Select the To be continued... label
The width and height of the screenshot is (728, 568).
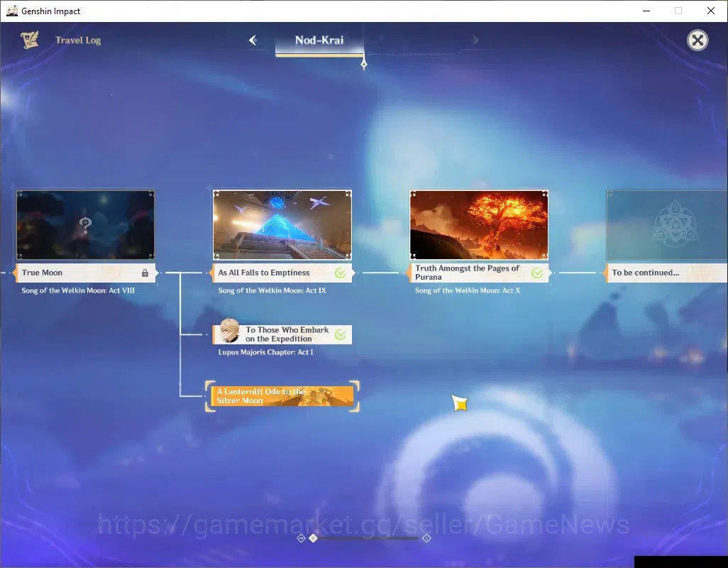click(x=667, y=273)
